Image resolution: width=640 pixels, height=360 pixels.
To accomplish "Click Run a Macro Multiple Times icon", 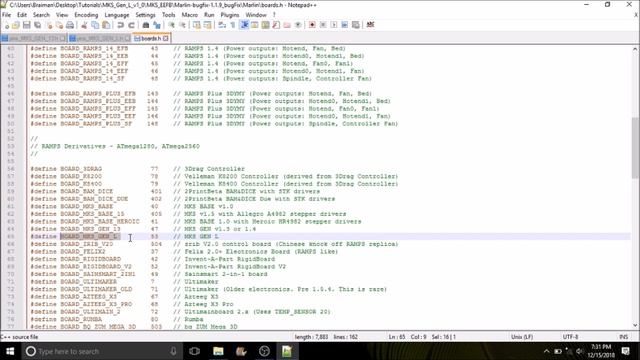I will 345,25.
